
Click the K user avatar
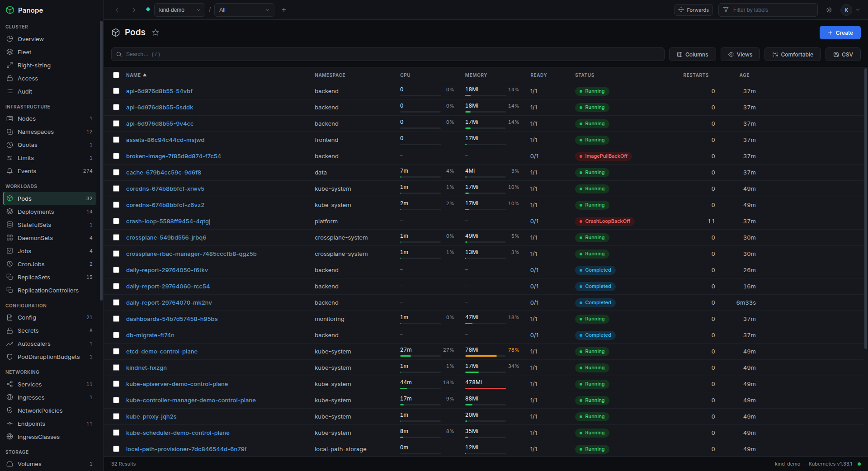click(846, 10)
